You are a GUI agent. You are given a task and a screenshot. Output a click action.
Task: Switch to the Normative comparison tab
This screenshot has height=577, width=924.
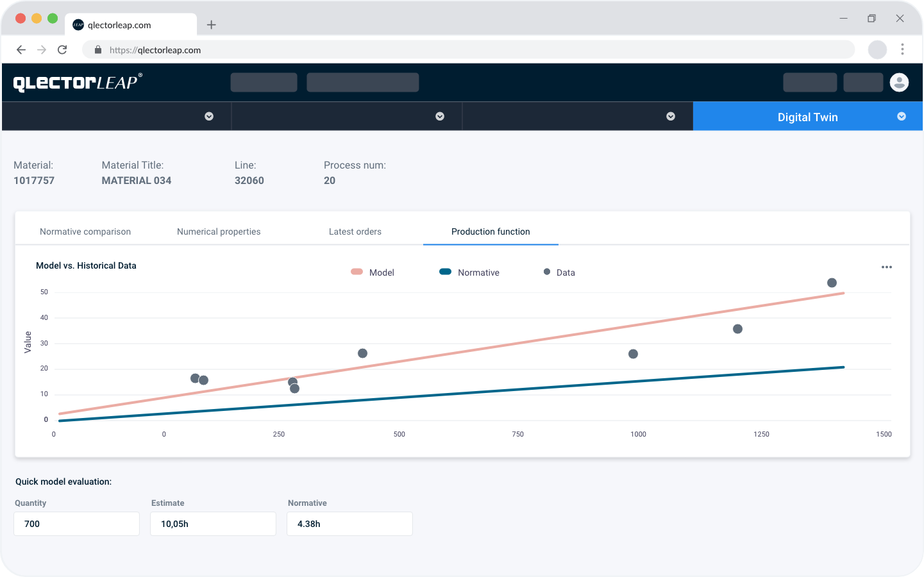pos(85,231)
